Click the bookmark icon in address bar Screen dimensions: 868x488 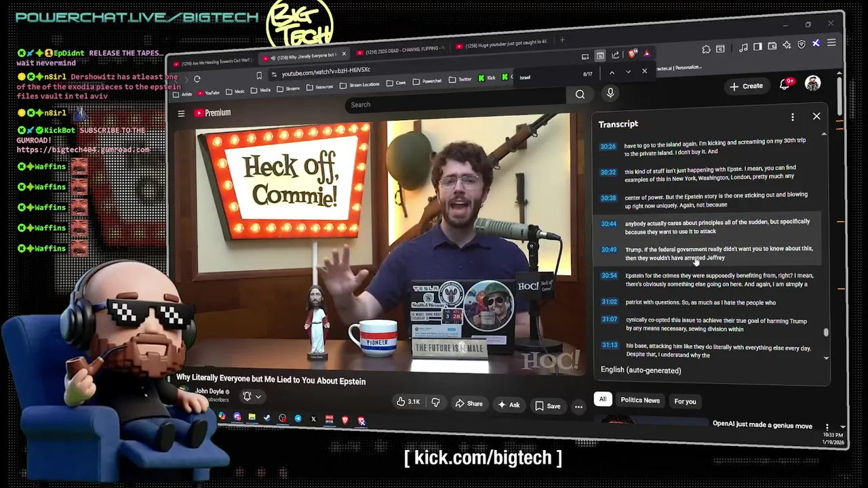[258, 75]
